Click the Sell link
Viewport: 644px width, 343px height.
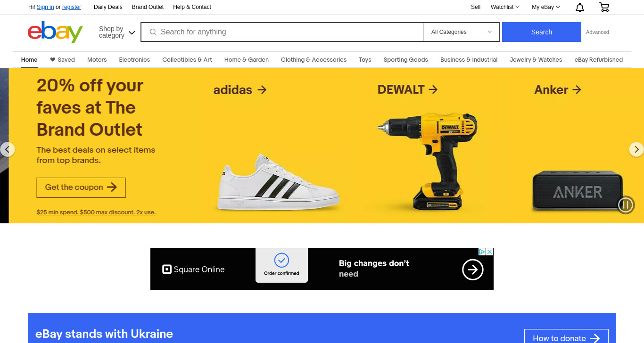coord(476,7)
